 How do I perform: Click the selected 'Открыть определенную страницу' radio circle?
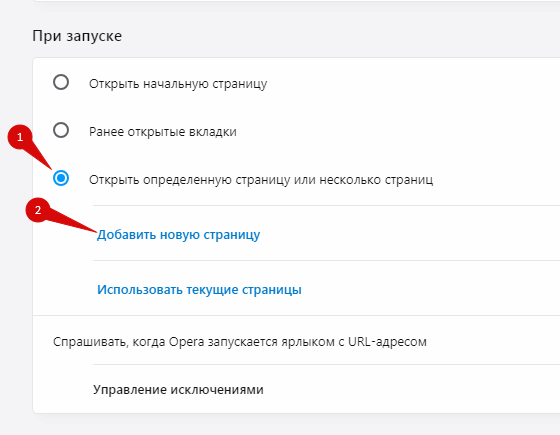pos(61,178)
